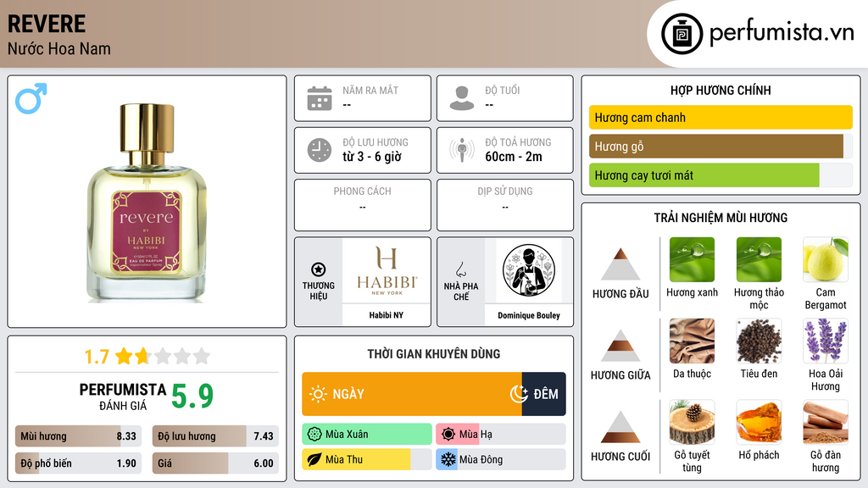Click the sillage radiating person icon
Image resolution: width=868 pixels, height=488 pixels.
pos(462,150)
